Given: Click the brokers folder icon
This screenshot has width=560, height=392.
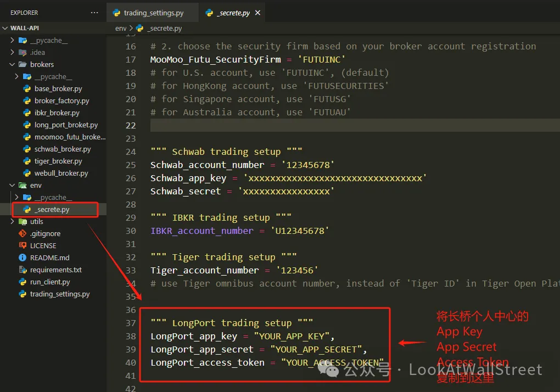Looking at the screenshot, I should click(23, 65).
